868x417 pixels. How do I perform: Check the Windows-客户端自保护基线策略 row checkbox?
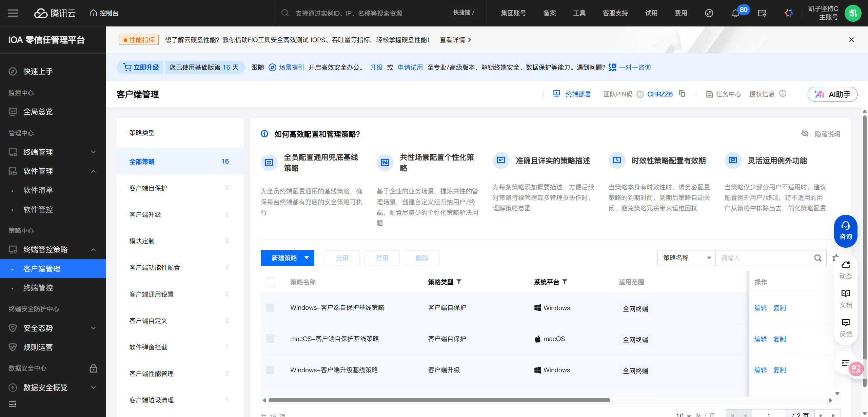(x=270, y=308)
